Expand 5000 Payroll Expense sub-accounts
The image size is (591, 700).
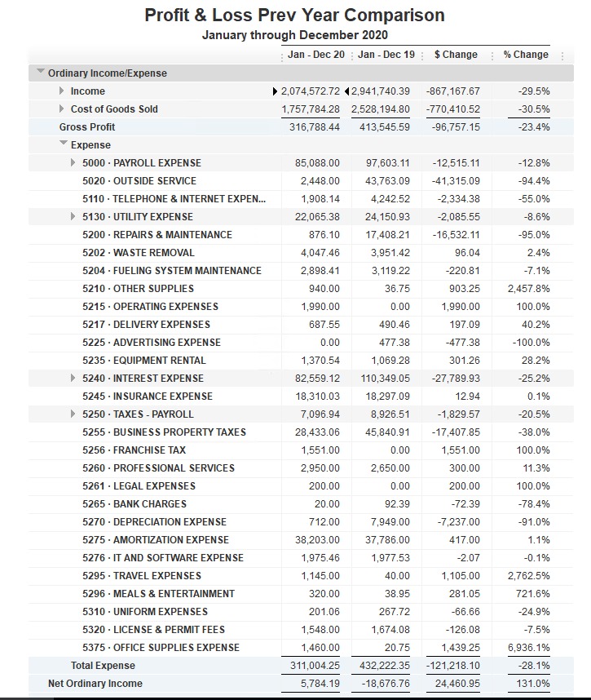[74, 163]
